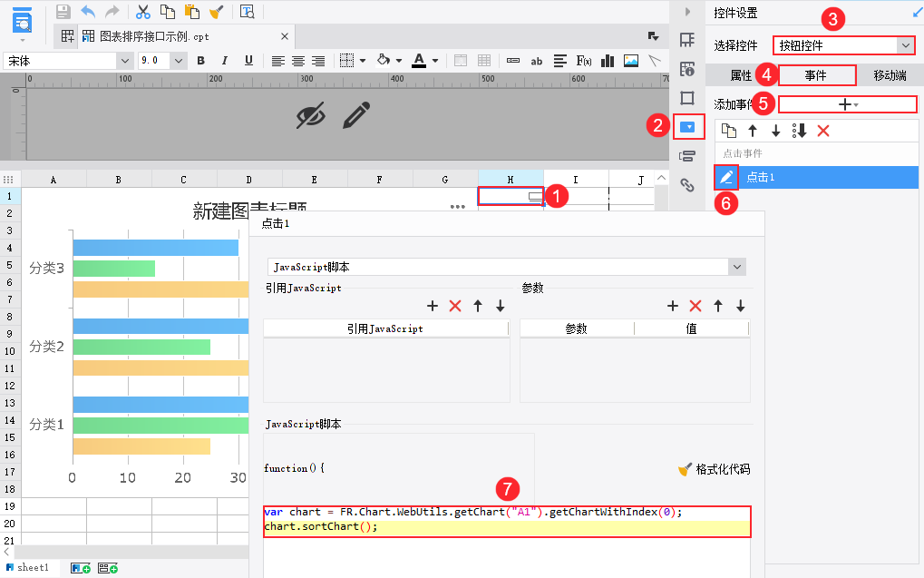The width and height of the screenshot is (924, 578).
Task: Redo the last action
Action: (x=112, y=11)
